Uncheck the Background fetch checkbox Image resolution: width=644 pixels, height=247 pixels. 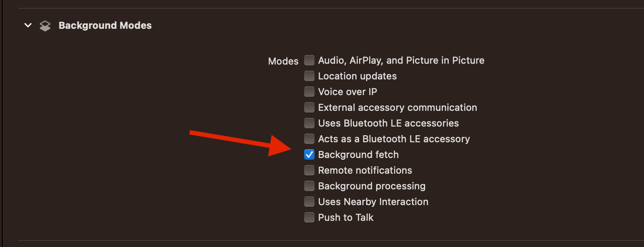click(309, 154)
